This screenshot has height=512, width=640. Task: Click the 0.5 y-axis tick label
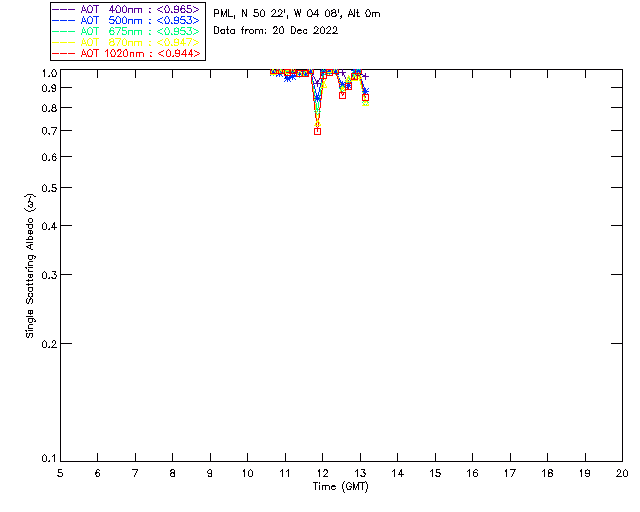click(x=49, y=188)
